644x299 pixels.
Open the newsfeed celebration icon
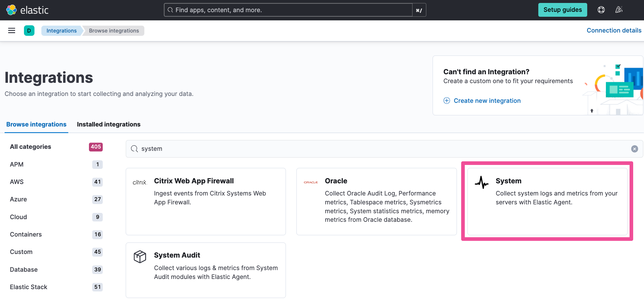pos(619,10)
